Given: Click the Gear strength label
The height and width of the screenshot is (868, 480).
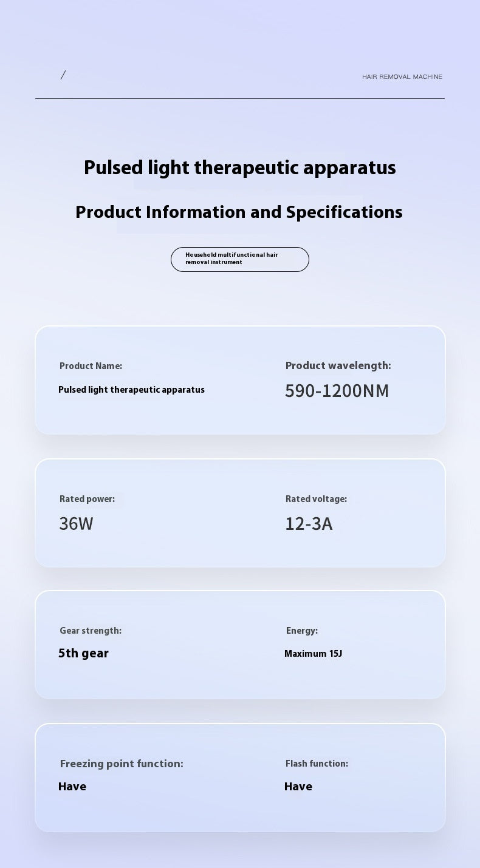Looking at the screenshot, I should 91,631.
